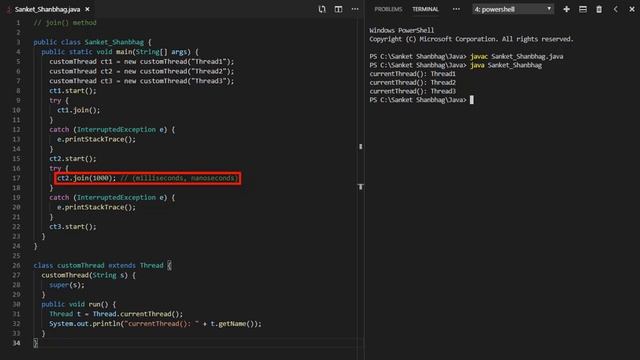The image size is (640, 360).
Task: Click lower marker in editor overview ruler
Action: point(360,187)
